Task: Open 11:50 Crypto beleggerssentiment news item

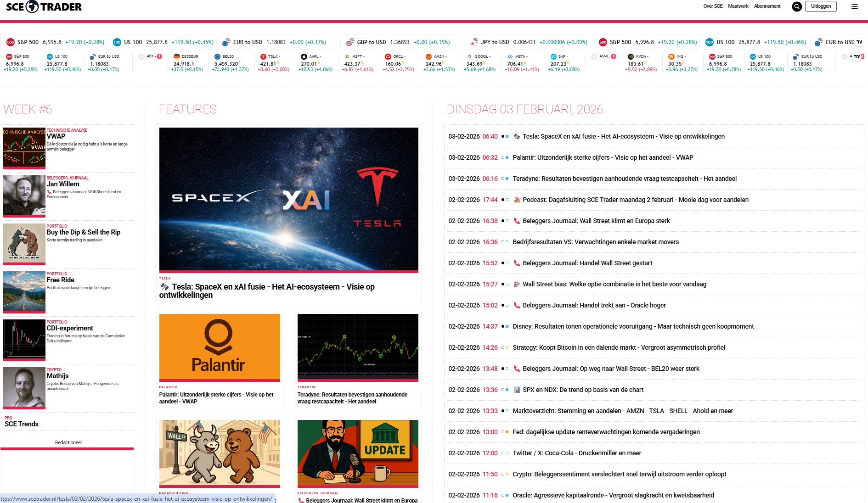Action: pos(620,474)
